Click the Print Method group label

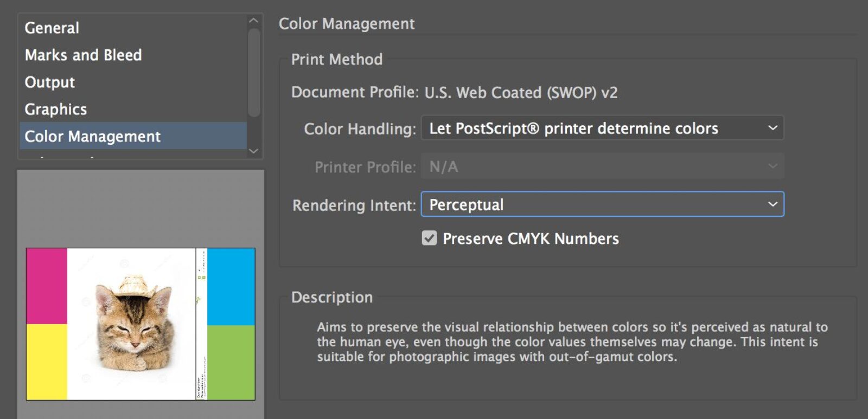[337, 59]
